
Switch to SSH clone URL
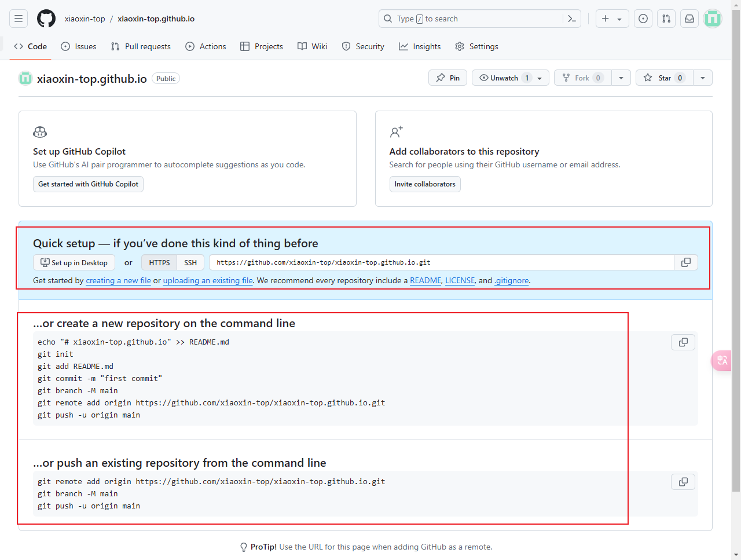coord(190,262)
